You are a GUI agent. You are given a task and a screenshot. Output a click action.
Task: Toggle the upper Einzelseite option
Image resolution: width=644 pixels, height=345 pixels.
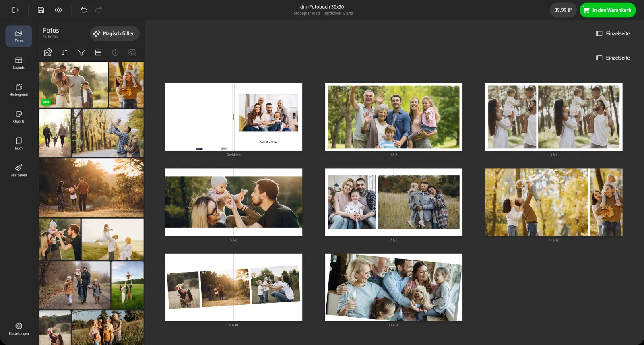pyautogui.click(x=613, y=33)
